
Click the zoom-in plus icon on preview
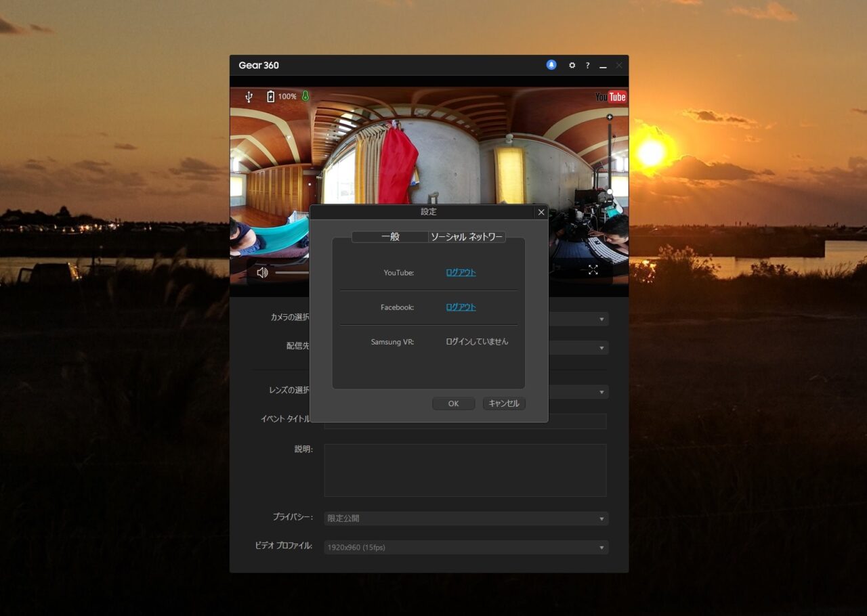coord(610,117)
